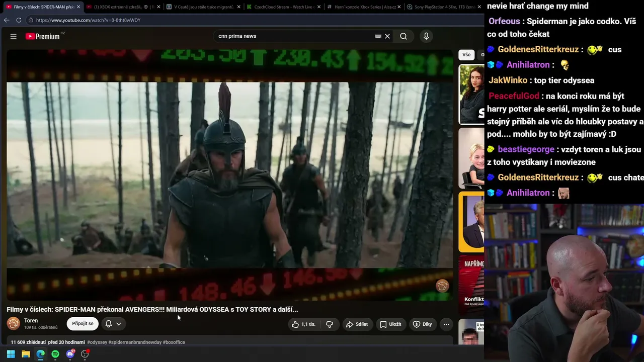The height and width of the screenshot is (362, 644).
Task: Click chat username Orfeous
Action: click(504, 21)
